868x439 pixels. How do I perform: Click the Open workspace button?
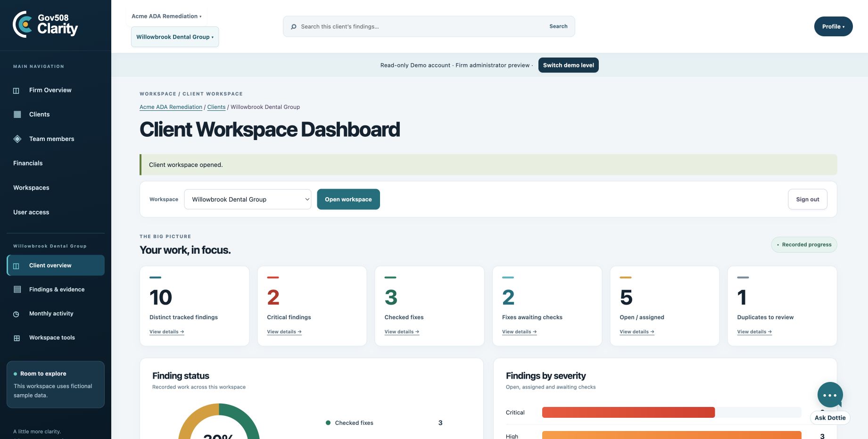click(x=348, y=199)
